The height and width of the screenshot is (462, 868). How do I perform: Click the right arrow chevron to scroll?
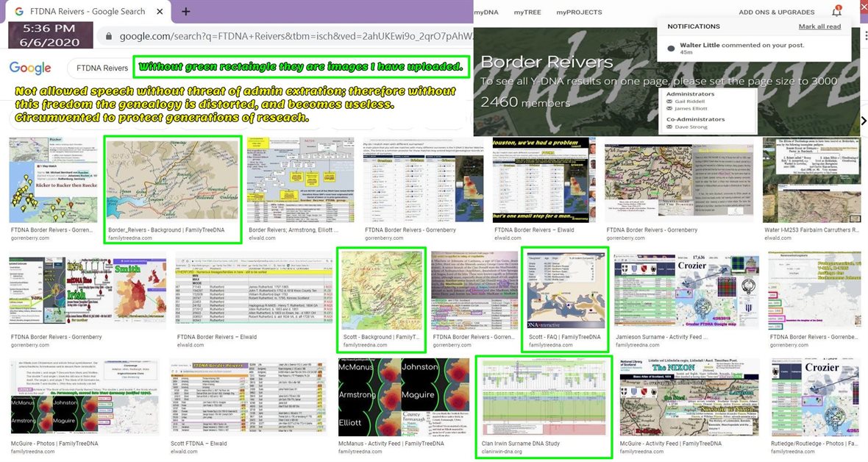(x=863, y=121)
